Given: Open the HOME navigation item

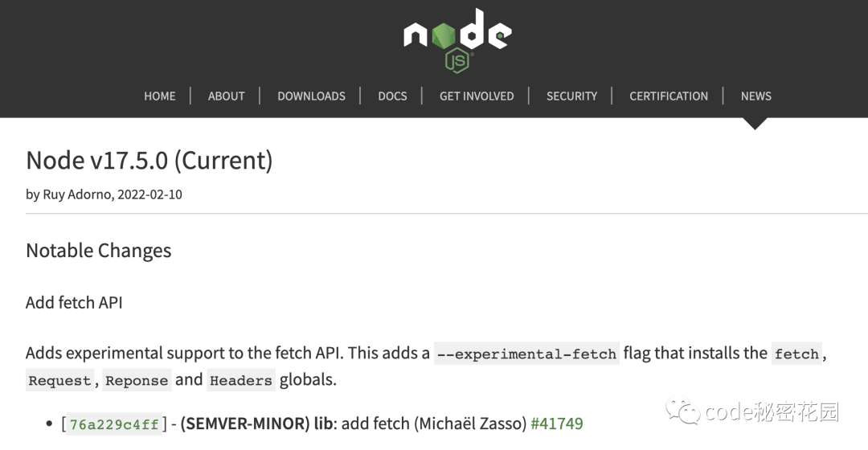Looking at the screenshot, I should pos(159,96).
